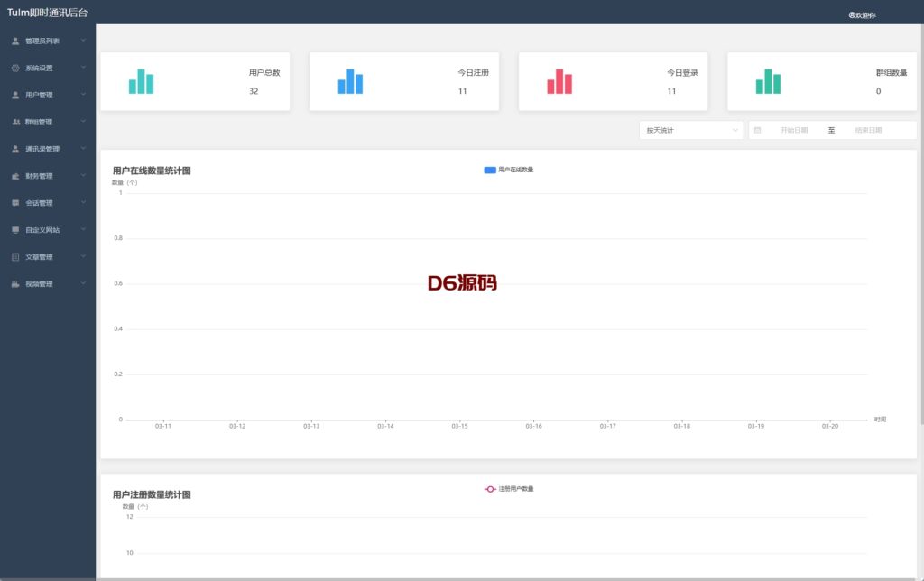The width and height of the screenshot is (924, 581).
Task: Open the 用户管理 menu item
Action: click(48, 95)
